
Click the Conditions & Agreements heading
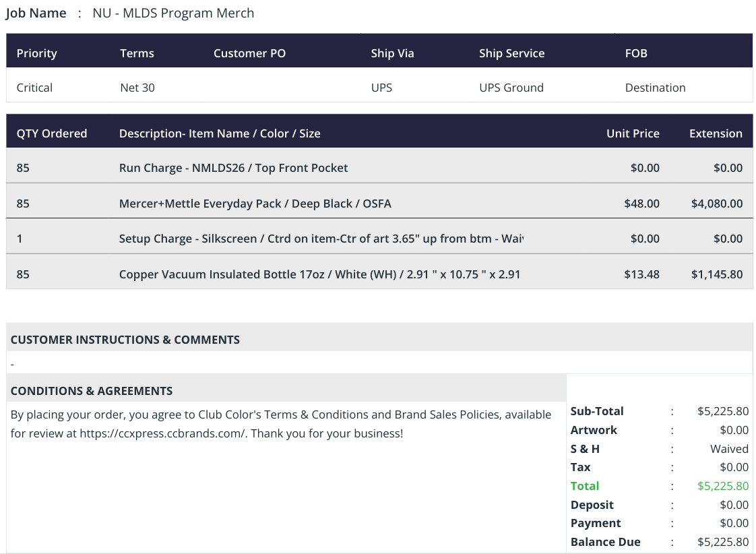[92, 391]
